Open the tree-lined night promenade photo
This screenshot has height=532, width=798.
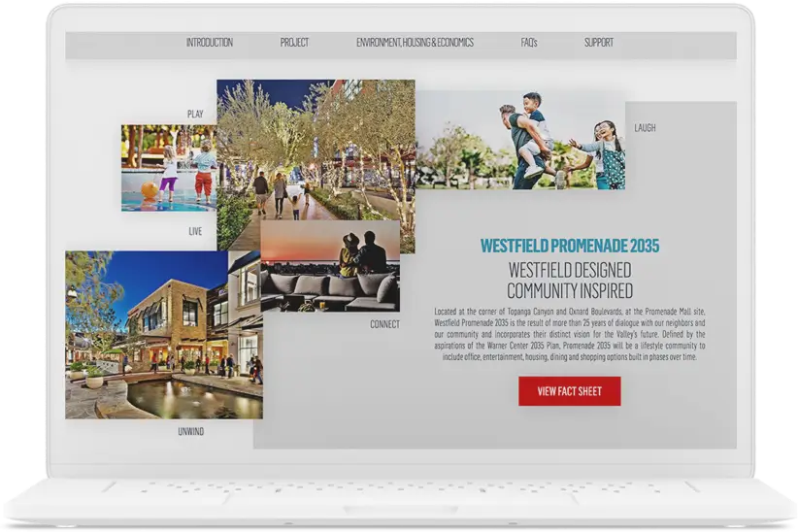316,150
